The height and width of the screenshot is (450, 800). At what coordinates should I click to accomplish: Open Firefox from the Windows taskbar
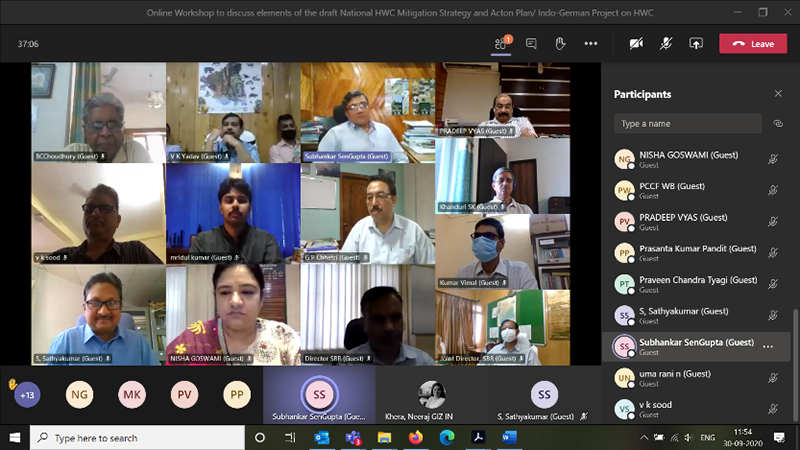[x=415, y=438]
